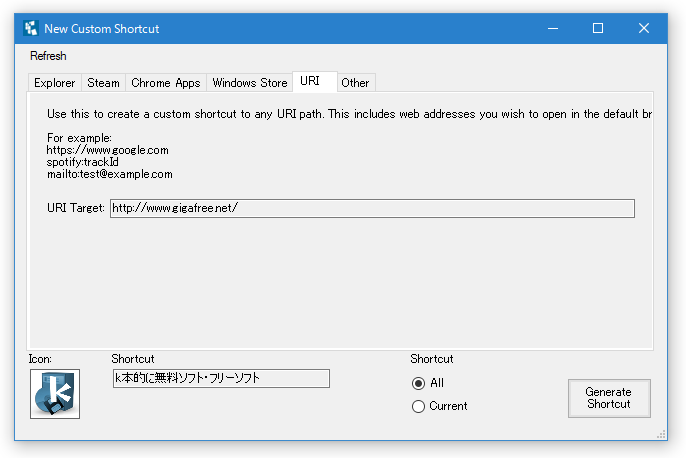Click the Shortcut name text field

coord(221,378)
